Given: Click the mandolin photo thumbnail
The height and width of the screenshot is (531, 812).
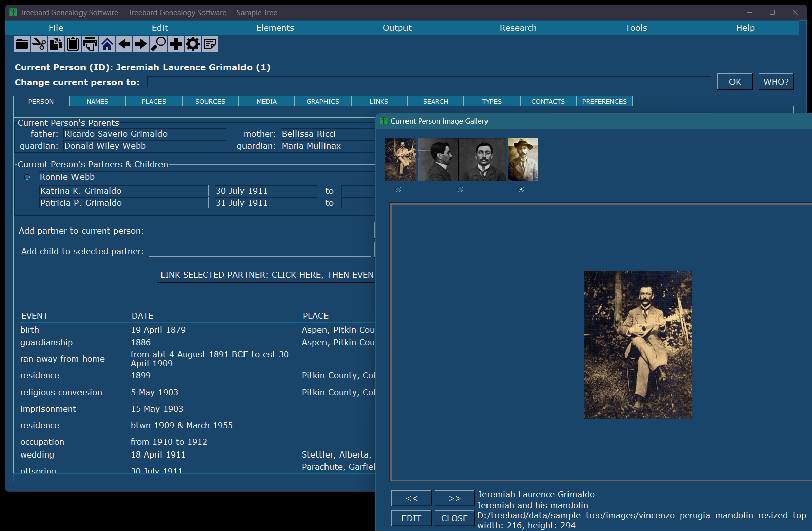Looking at the screenshot, I should click(401, 159).
